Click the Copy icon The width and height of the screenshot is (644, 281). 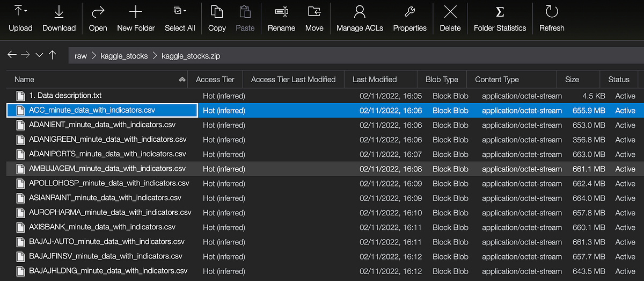(216, 12)
